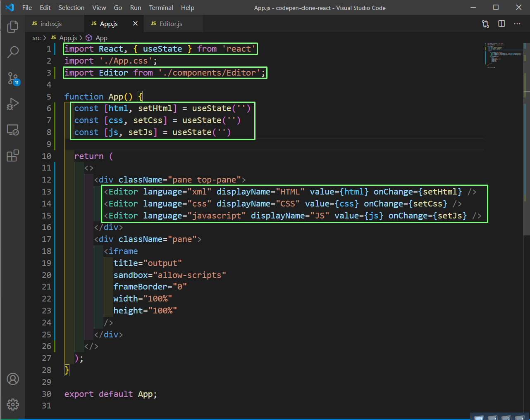Viewport: 530px width, 420px height.
Task: Open the Go menu
Action: coord(118,7)
